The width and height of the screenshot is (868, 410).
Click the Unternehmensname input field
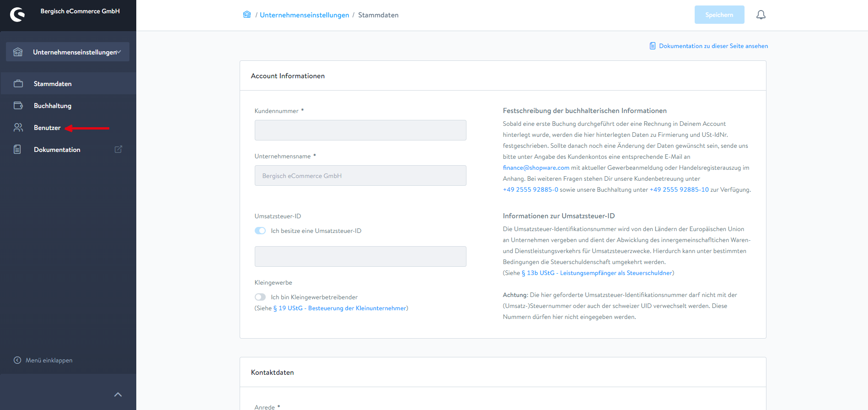point(360,176)
